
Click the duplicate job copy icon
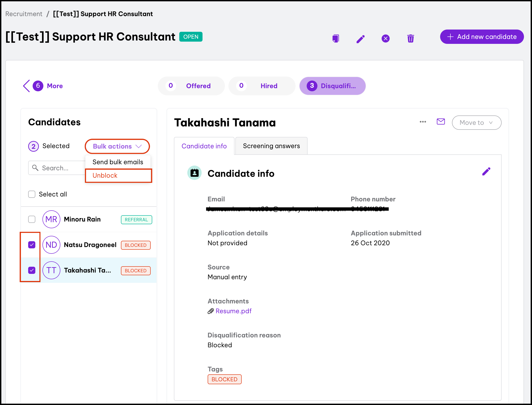(x=336, y=38)
